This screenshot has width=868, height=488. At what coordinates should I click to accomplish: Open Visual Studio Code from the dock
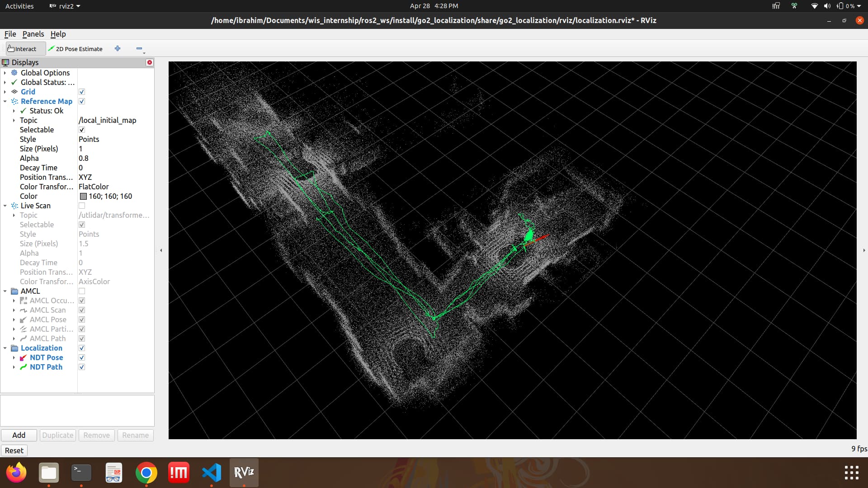pos(211,473)
